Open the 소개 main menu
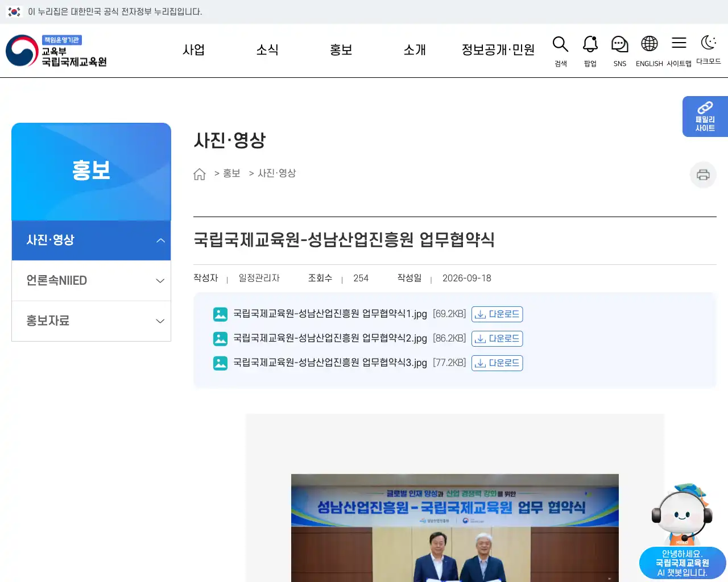728x582 pixels. click(415, 50)
